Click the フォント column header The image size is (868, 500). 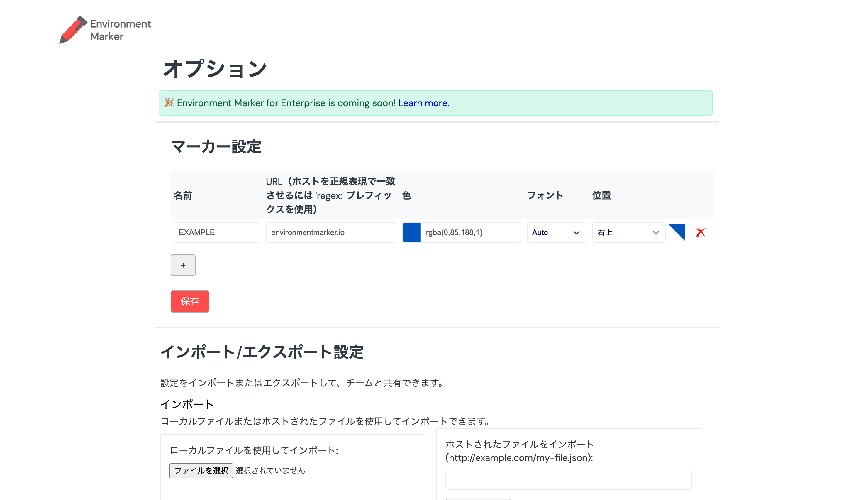point(545,195)
